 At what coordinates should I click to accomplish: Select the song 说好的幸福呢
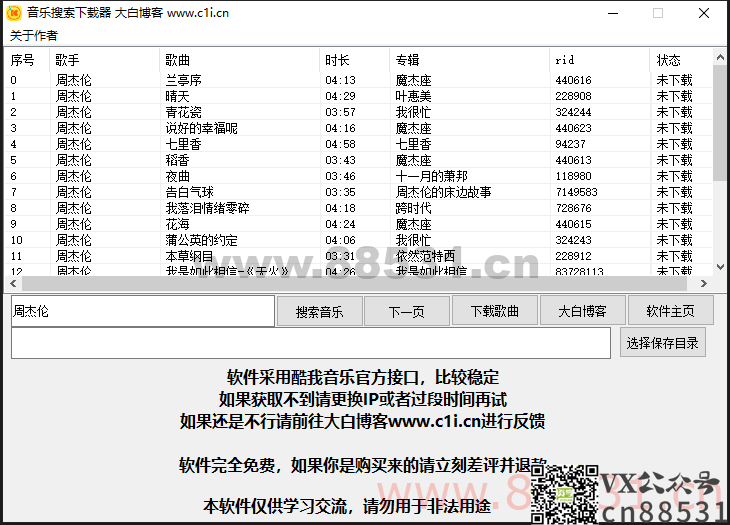pyautogui.click(x=202, y=128)
